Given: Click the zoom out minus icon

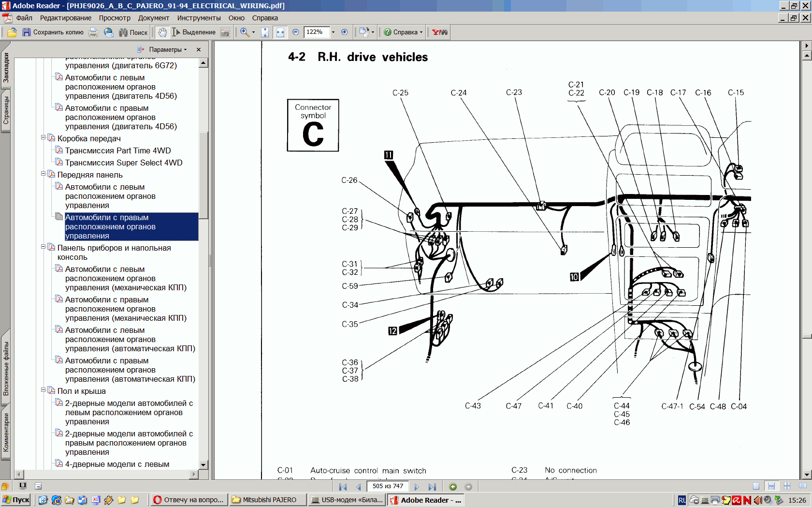Looking at the screenshot, I should [x=296, y=32].
